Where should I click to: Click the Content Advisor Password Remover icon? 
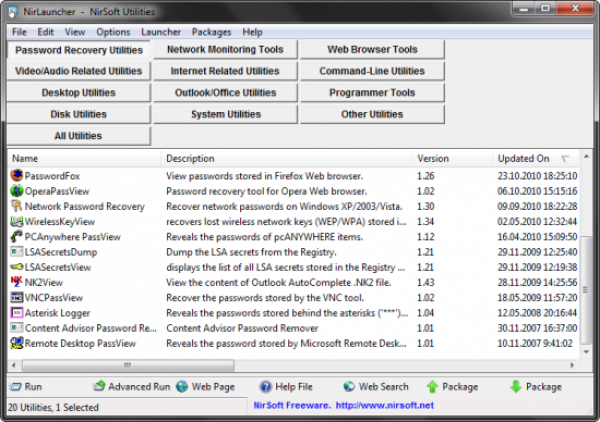pyautogui.click(x=16, y=328)
